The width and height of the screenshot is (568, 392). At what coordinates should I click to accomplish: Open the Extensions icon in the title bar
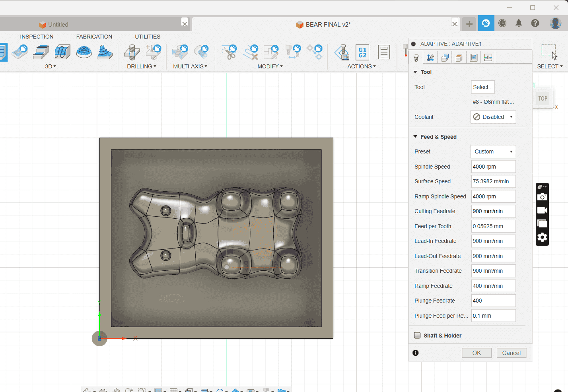[x=486, y=23]
